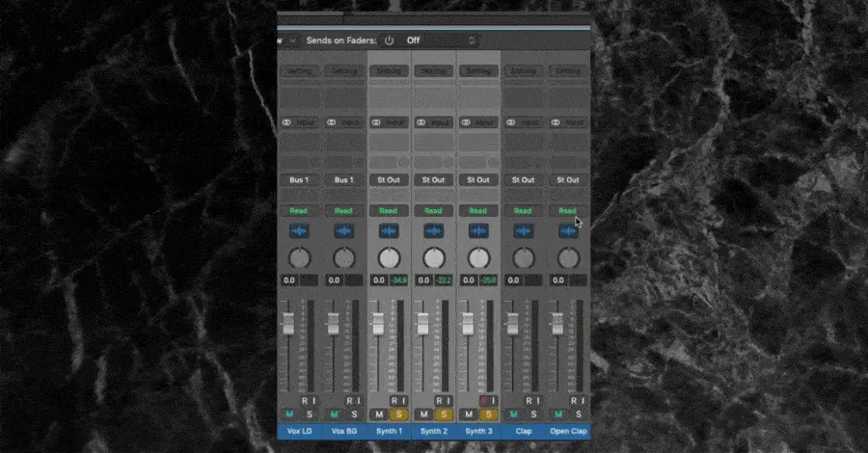Click the Input slot on Vox BG
868x453 pixels.
pos(343,122)
